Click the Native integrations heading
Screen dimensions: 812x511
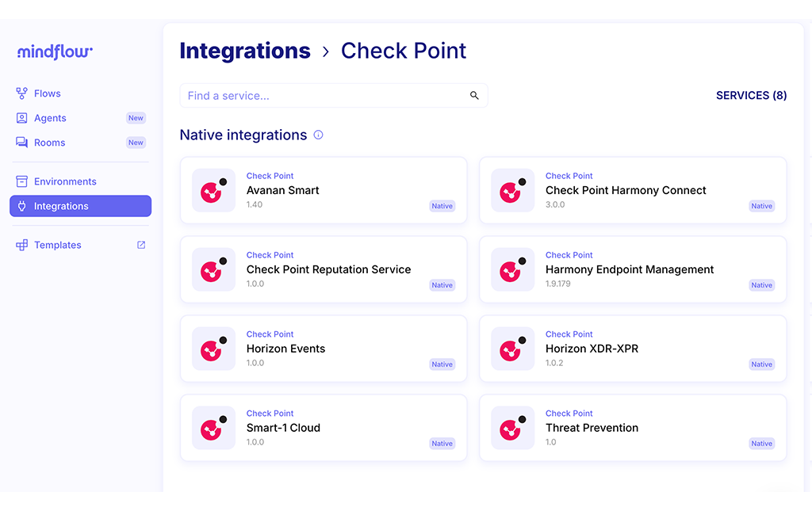pyautogui.click(x=243, y=135)
